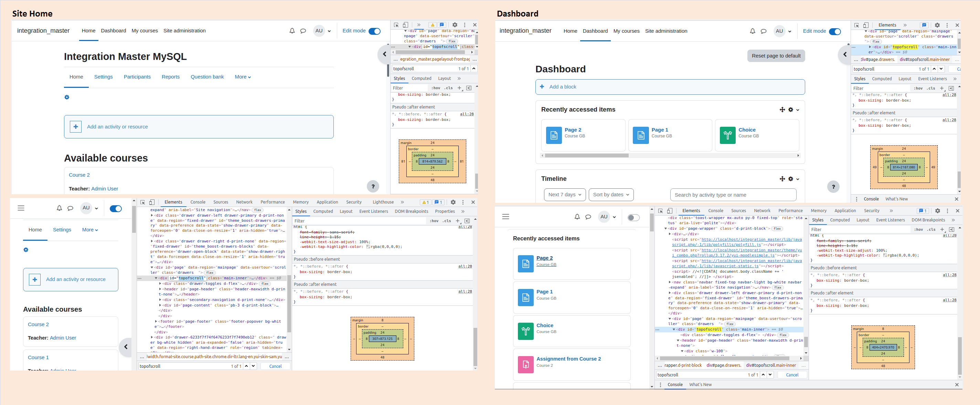This screenshot has height=405, width=980.
Task: Enable edit mode switch in narrow Dashboard view
Action: click(633, 218)
